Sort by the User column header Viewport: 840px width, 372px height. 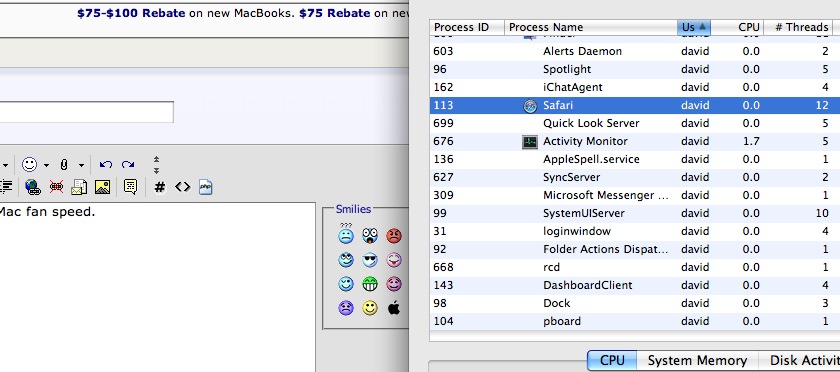pyautogui.click(x=694, y=27)
